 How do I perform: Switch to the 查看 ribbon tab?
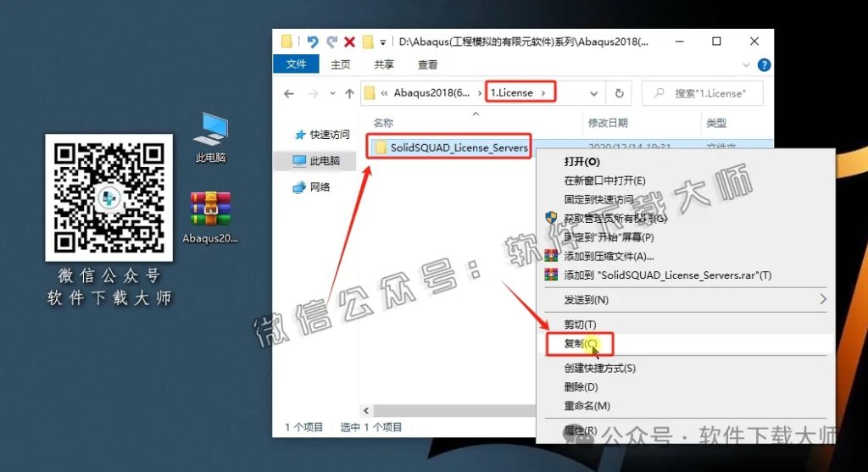[427, 64]
